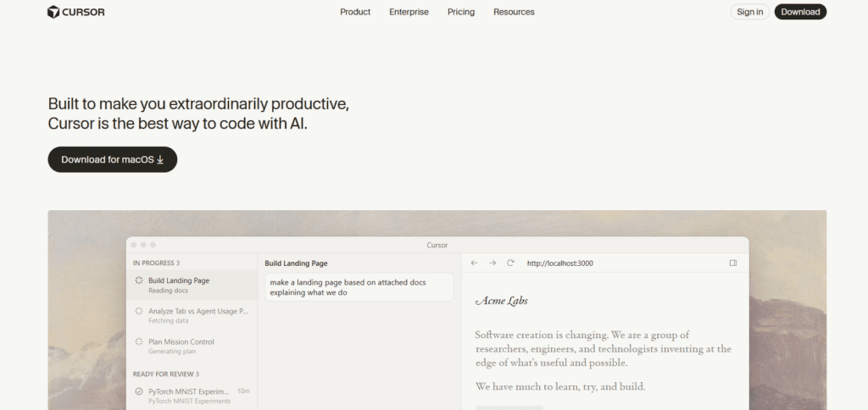Click the Download button in header
The width and height of the screenshot is (868, 410).
pos(800,12)
